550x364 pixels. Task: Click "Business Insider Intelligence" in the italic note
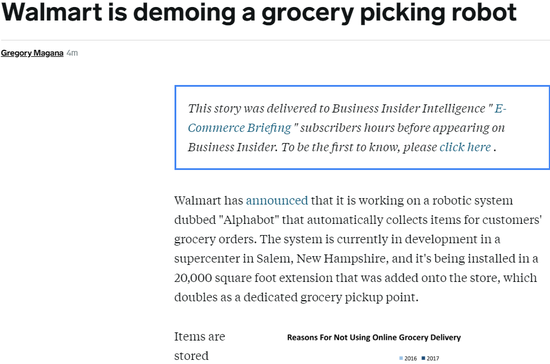pos(409,108)
